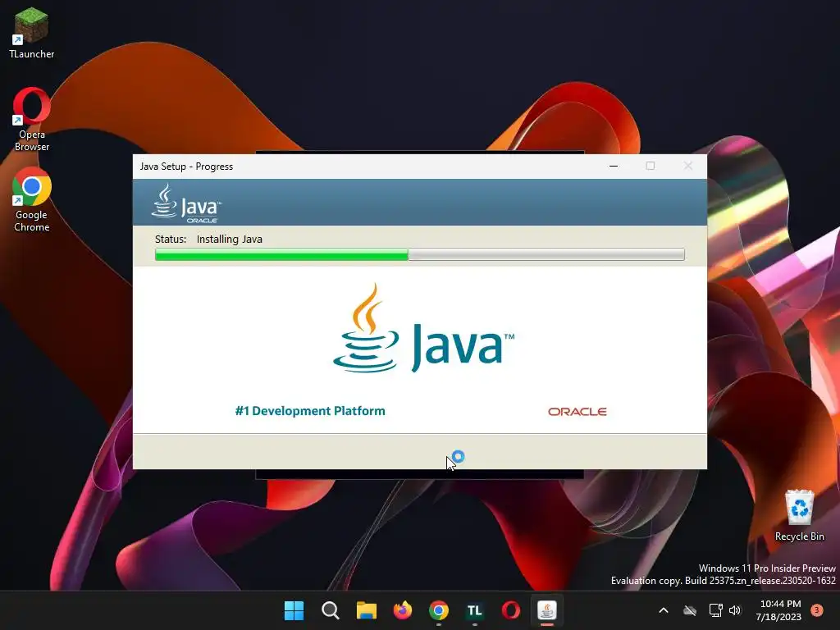This screenshot has height=630, width=840.
Task: Click the large Java logo image
Action: [x=424, y=328]
